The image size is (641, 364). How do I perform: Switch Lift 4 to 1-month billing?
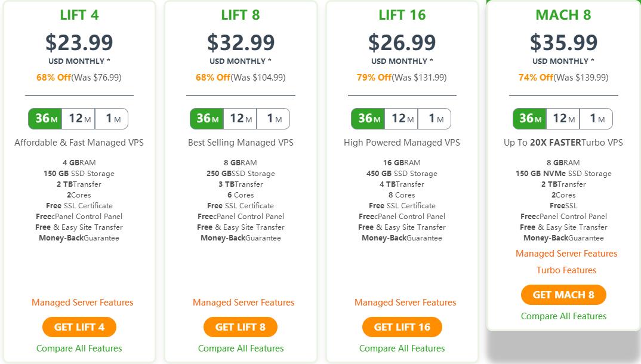(112, 119)
